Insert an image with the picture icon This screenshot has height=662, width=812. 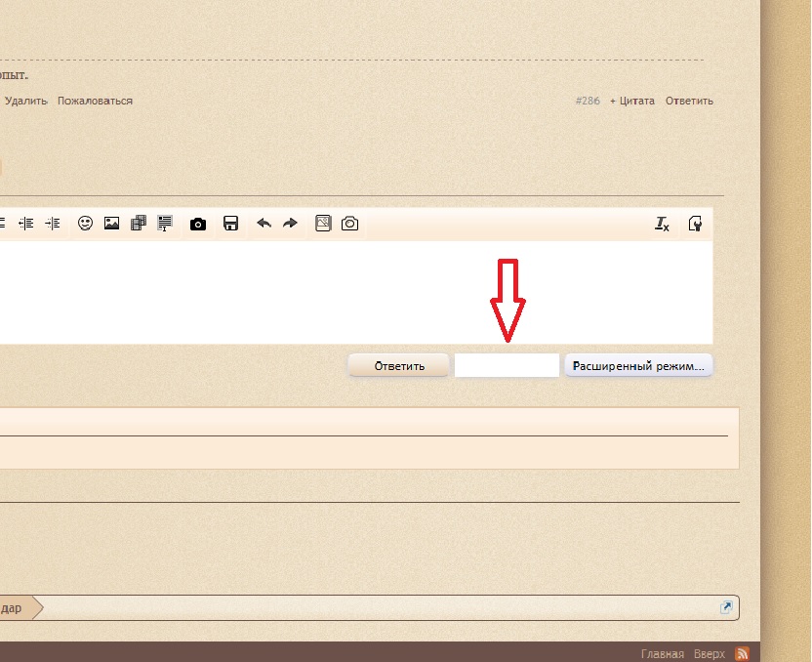pos(112,224)
